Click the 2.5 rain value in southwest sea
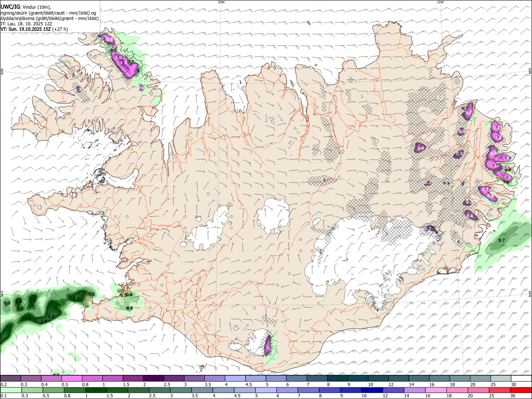This screenshot has height=399, width=532. point(52,316)
